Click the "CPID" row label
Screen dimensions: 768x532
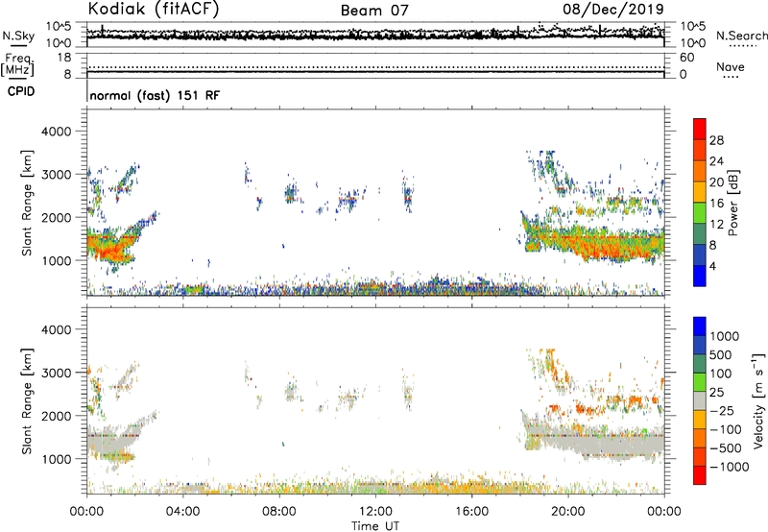[x=21, y=91]
